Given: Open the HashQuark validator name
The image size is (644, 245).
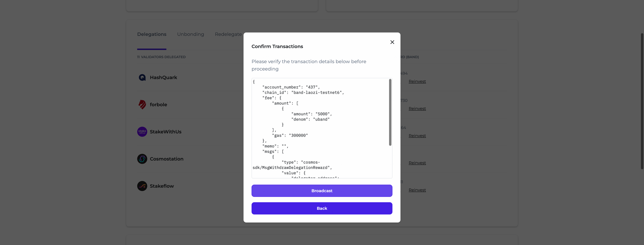Looking at the screenshot, I should click(163, 77).
